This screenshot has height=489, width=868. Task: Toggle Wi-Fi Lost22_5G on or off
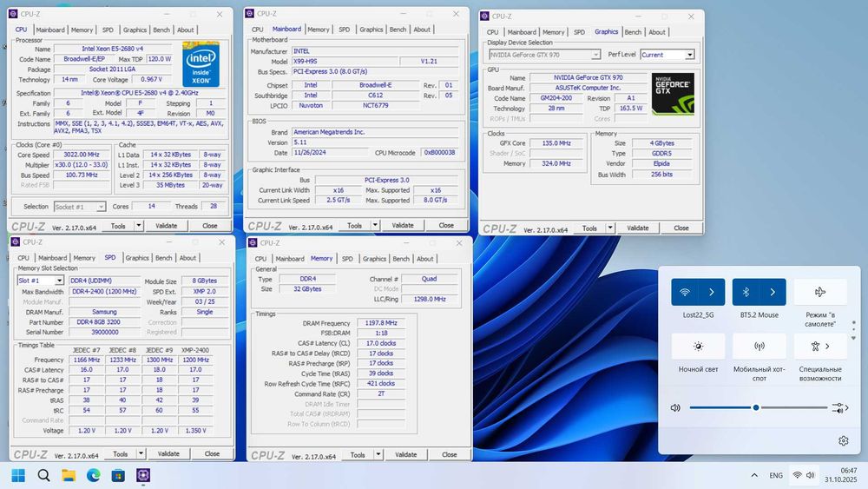(x=685, y=292)
